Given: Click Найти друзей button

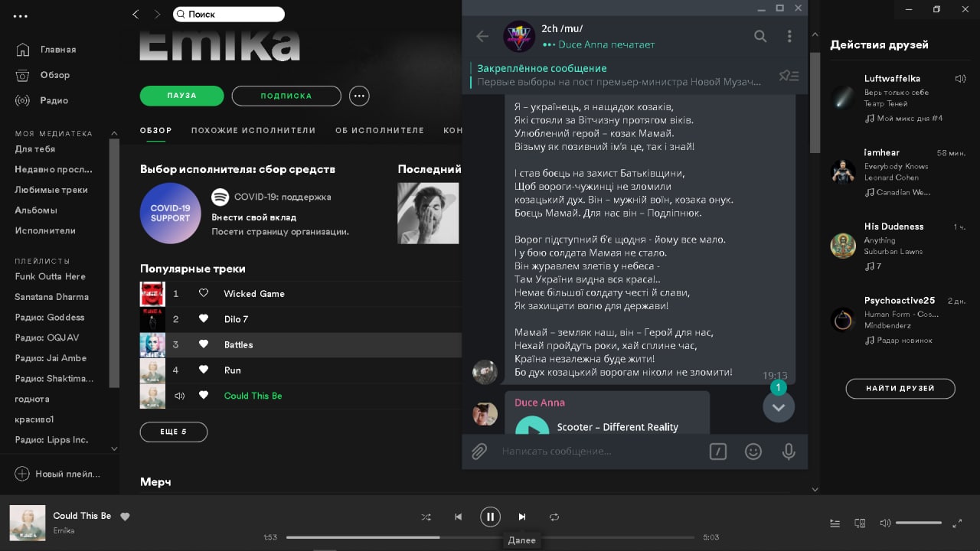Looking at the screenshot, I should 900,389.
